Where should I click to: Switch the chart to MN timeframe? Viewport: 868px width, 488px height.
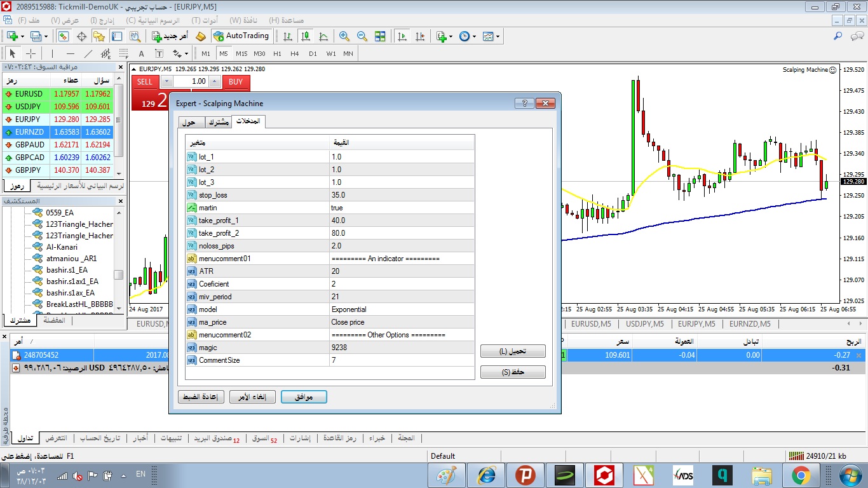[348, 53]
